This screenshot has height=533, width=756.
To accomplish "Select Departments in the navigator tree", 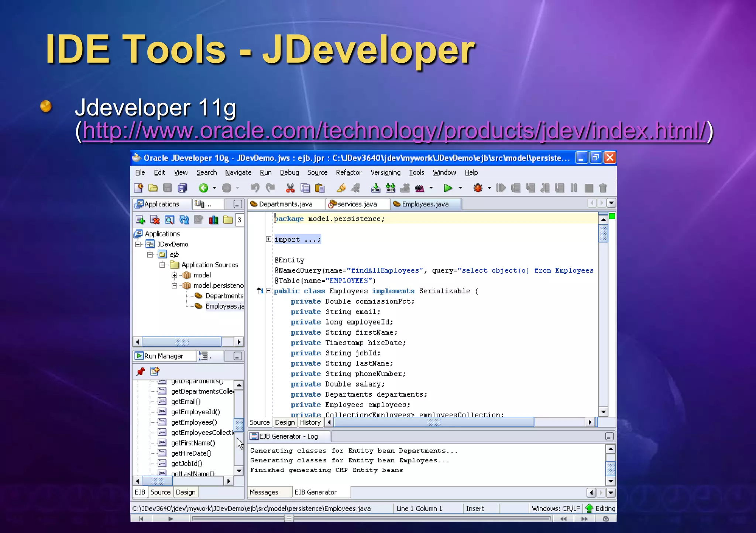I will 224,296.
